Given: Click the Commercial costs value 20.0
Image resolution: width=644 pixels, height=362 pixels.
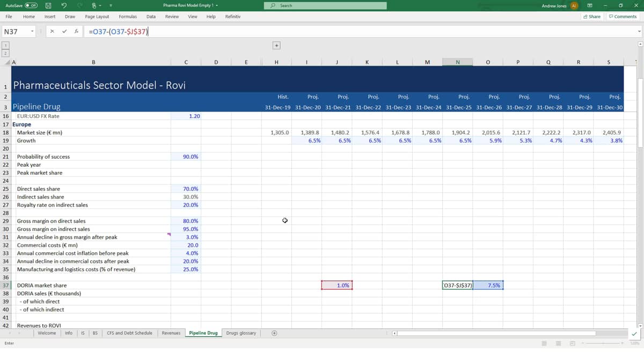Looking at the screenshot, I should click(186, 245).
